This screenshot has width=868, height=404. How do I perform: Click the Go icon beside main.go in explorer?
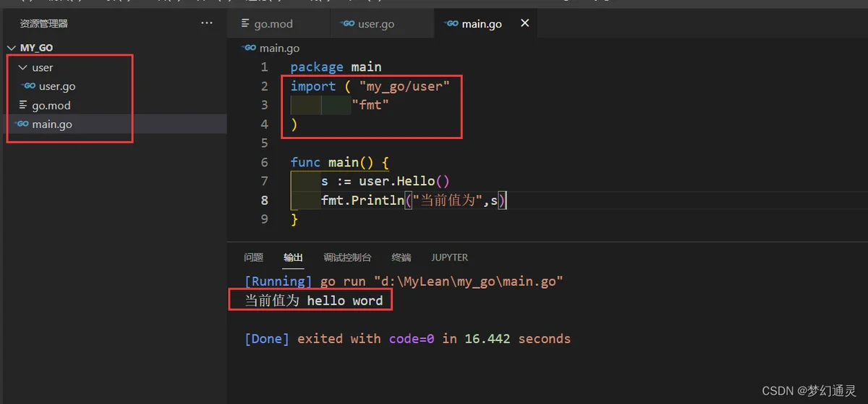pyautogui.click(x=22, y=124)
